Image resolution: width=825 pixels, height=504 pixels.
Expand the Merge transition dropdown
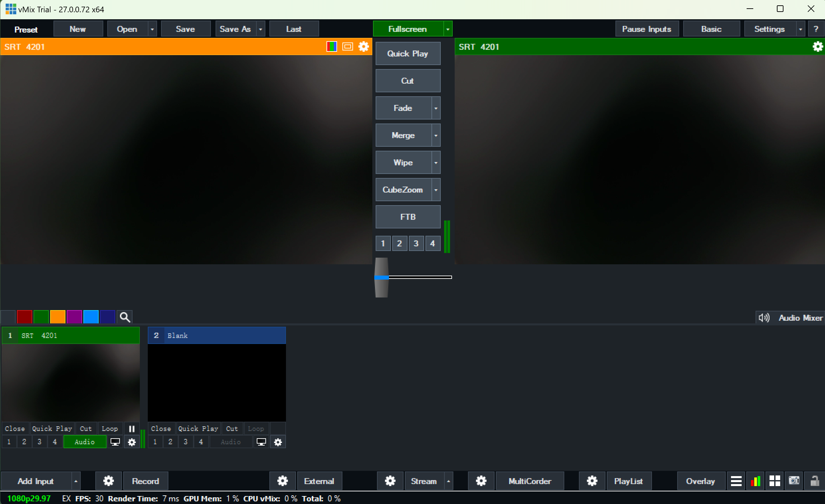coord(436,135)
